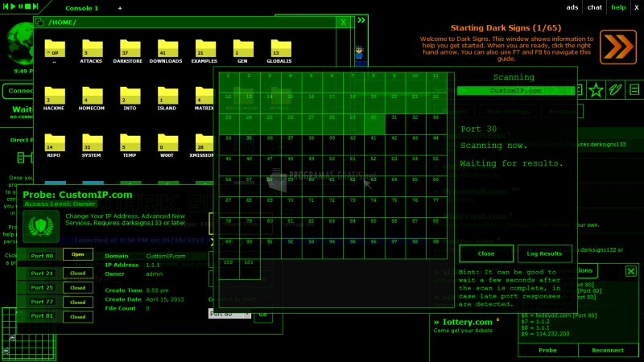Viewport: 644px width, 362px height.
Task: Open the help menu item
Action: point(618,7)
